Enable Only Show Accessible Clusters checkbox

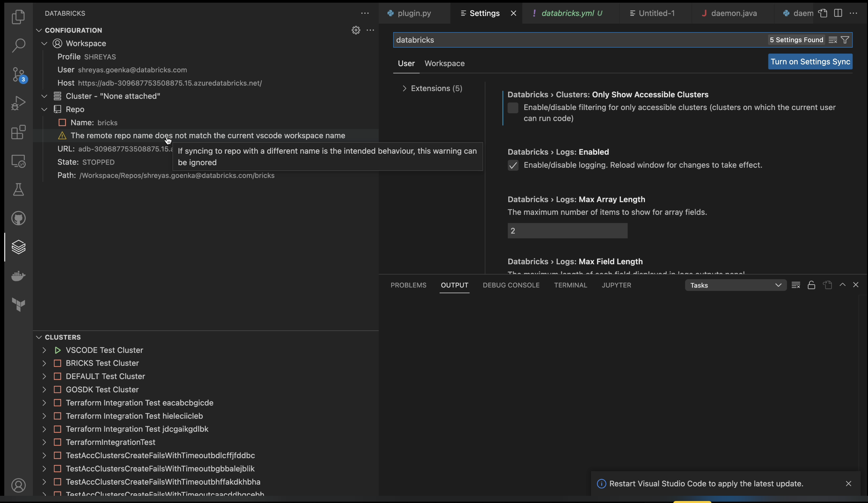click(x=513, y=108)
